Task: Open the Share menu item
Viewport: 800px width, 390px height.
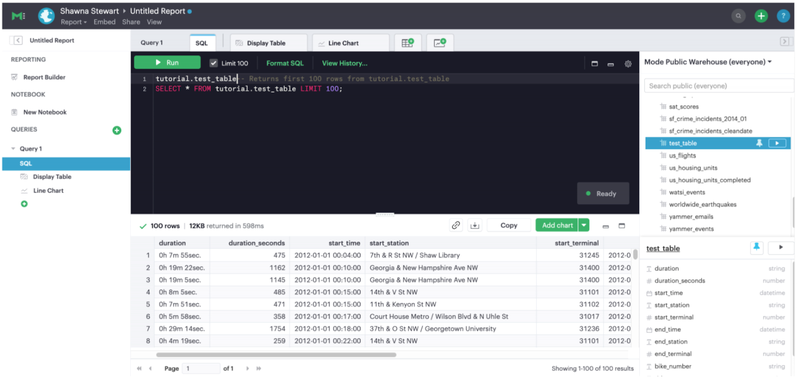Action: coord(131,22)
